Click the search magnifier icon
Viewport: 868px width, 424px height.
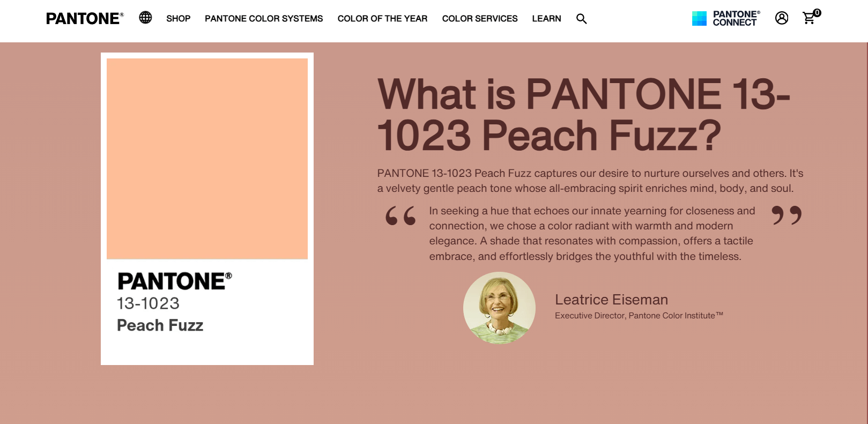tap(581, 19)
